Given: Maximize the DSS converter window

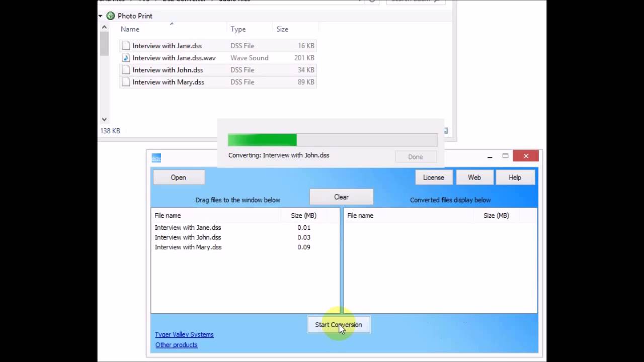Looking at the screenshot, I should point(505,156).
